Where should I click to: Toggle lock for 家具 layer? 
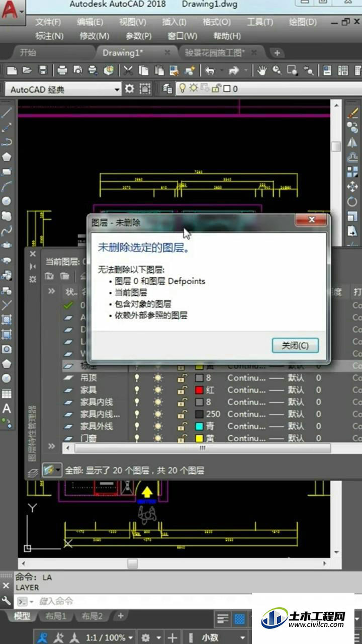pyautogui.click(x=182, y=390)
